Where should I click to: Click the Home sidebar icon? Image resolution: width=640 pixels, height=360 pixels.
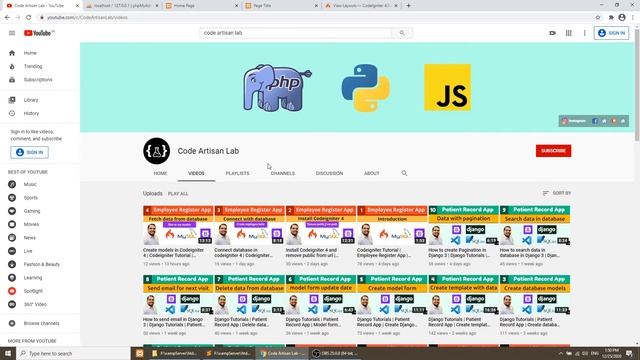(x=12, y=53)
